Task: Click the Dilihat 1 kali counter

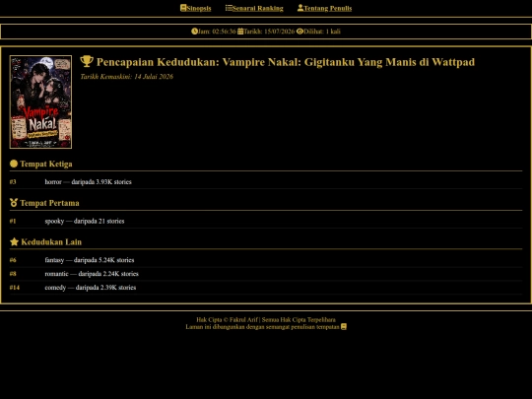Action: [x=322, y=32]
